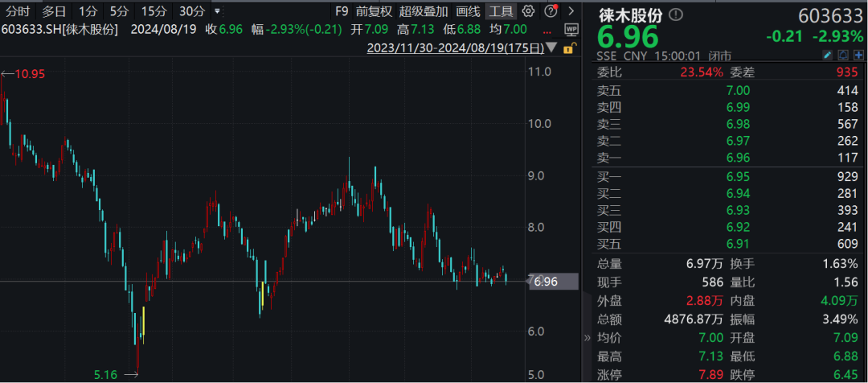Open more timeframes dropdown arrow
Viewport: 868px width, 383px height.
[x=216, y=11]
